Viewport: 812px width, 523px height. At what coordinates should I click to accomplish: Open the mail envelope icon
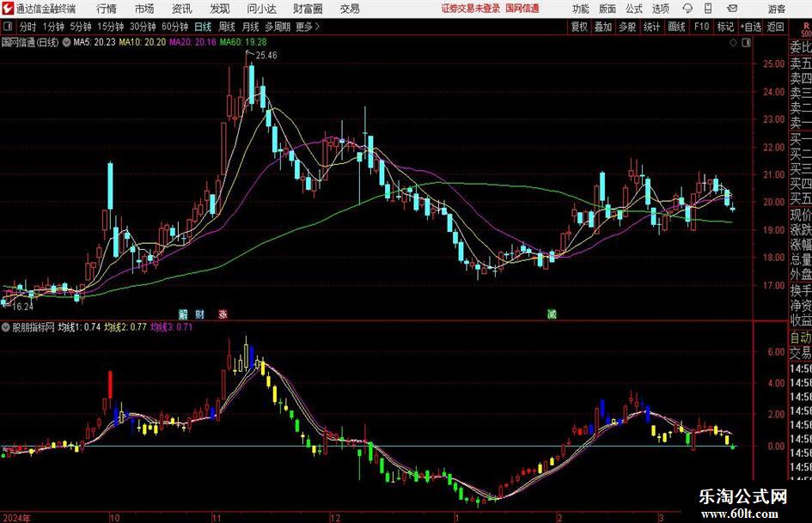(x=732, y=9)
